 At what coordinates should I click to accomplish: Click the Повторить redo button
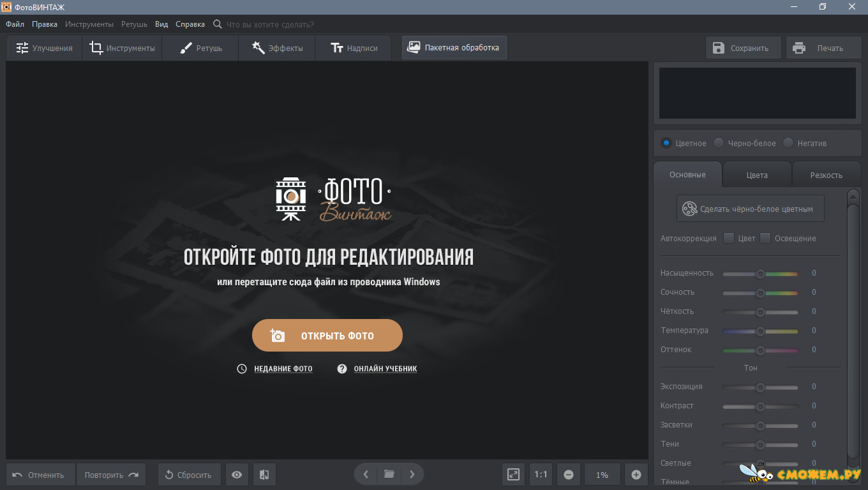pos(111,475)
